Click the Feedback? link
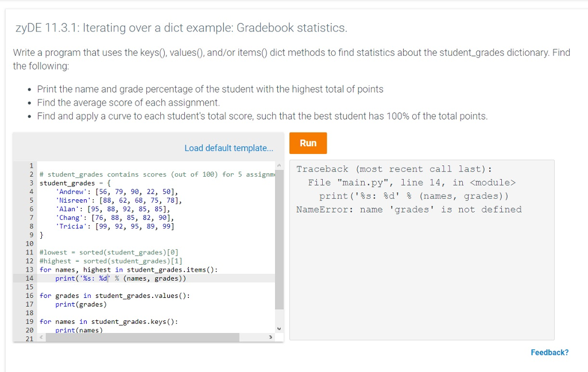Image resolution: width=588 pixels, height=372 pixels. point(549,352)
